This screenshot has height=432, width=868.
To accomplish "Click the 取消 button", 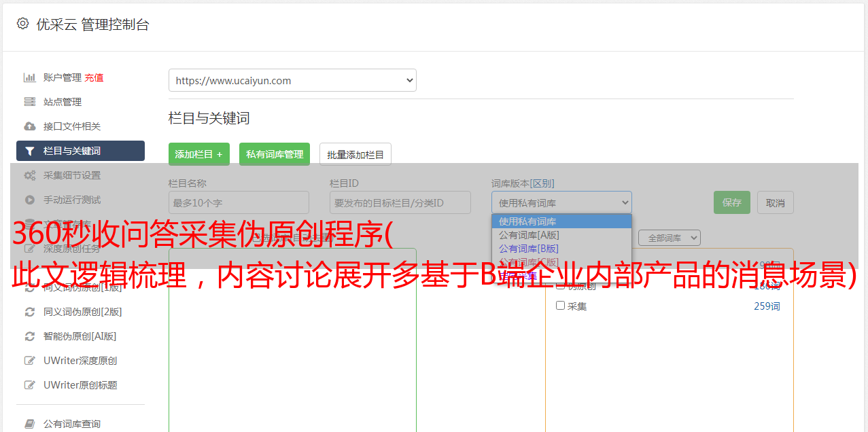I will pyautogui.click(x=776, y=202).
